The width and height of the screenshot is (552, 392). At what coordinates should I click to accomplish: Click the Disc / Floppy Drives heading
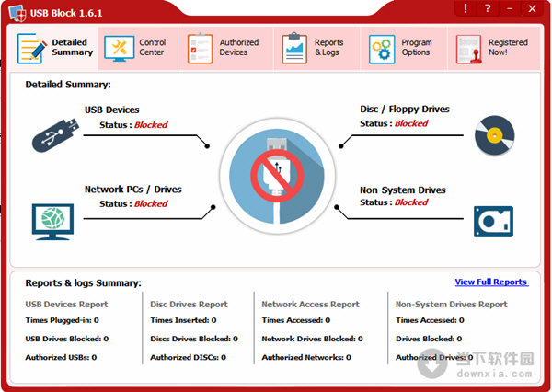[405, 110]
